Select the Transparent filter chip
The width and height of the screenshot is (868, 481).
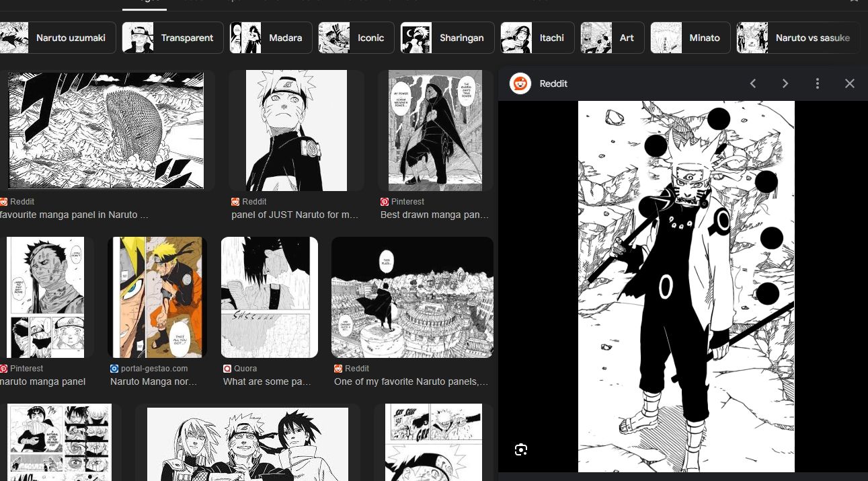(173, 38)
